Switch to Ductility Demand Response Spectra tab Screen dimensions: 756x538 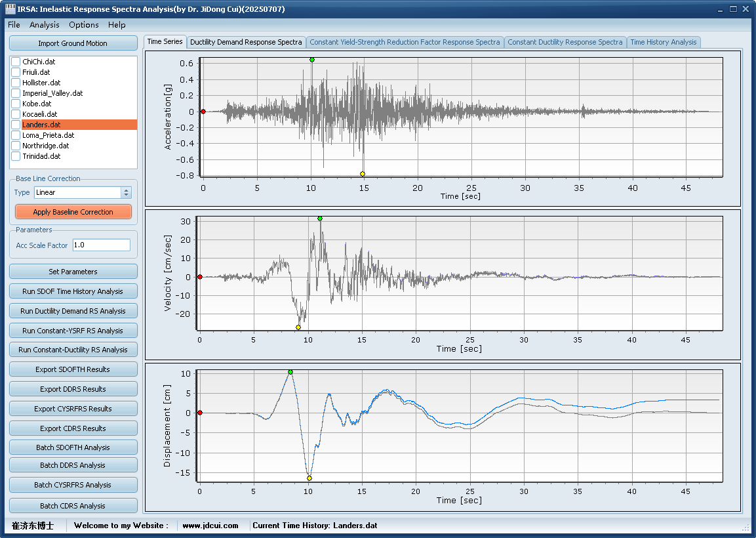click(x=246, y=42)
